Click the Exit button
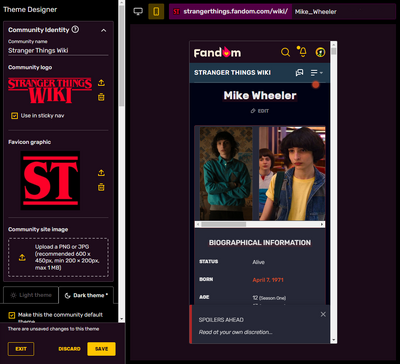This screenshot has width=400, height=364. click(x=21, y=349)
